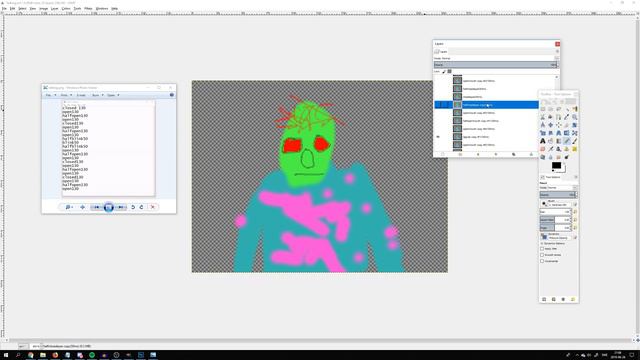Screen dimensions: 640x360
Task: Enable the Apply Jitter checkbox
Action: pos(542,249)
